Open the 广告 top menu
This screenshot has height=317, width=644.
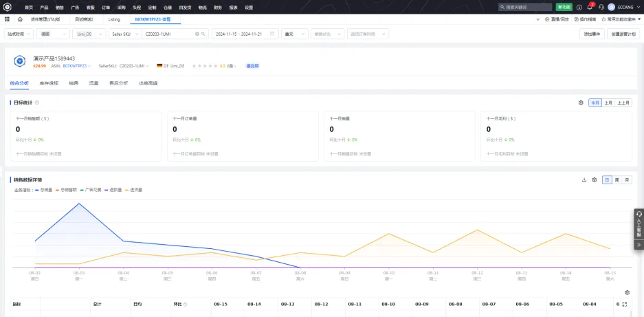tap(75, 8)
